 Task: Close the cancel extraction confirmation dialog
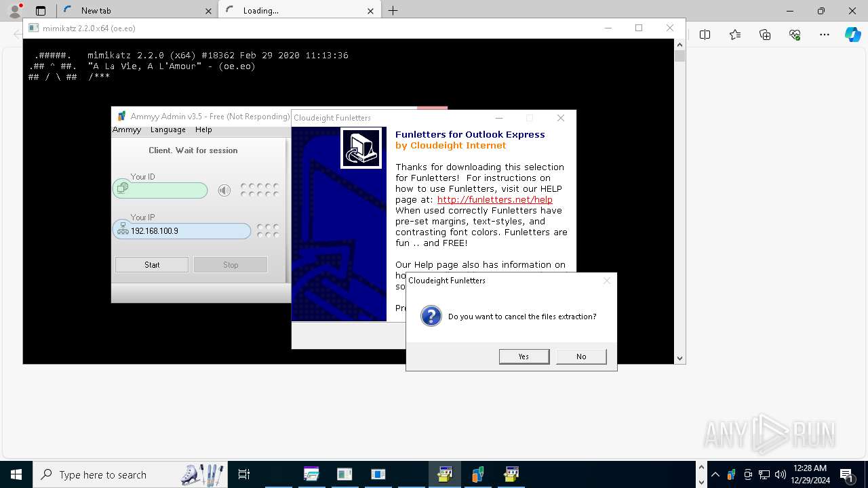click(607, 281)
